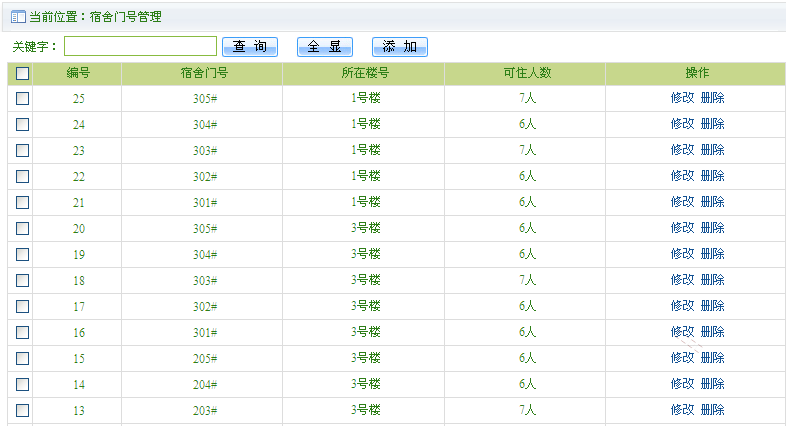Click 修改 for row 25
The height and width of the screenshot is (426, 786).
(682, 98)
